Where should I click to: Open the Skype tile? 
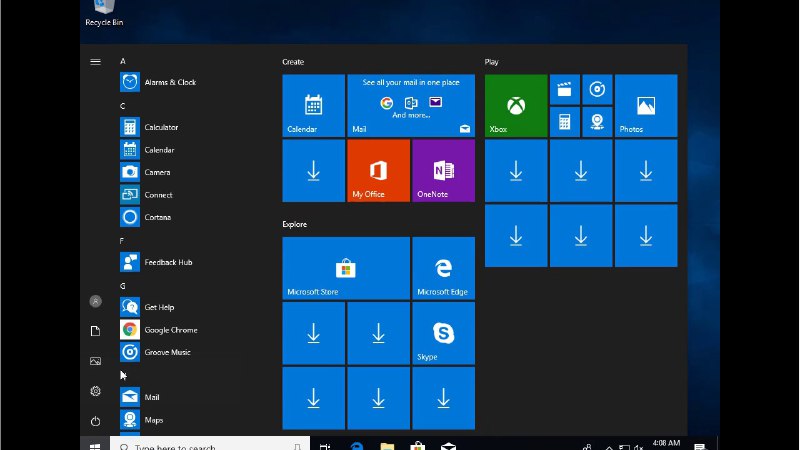click(x=443, y=333)
